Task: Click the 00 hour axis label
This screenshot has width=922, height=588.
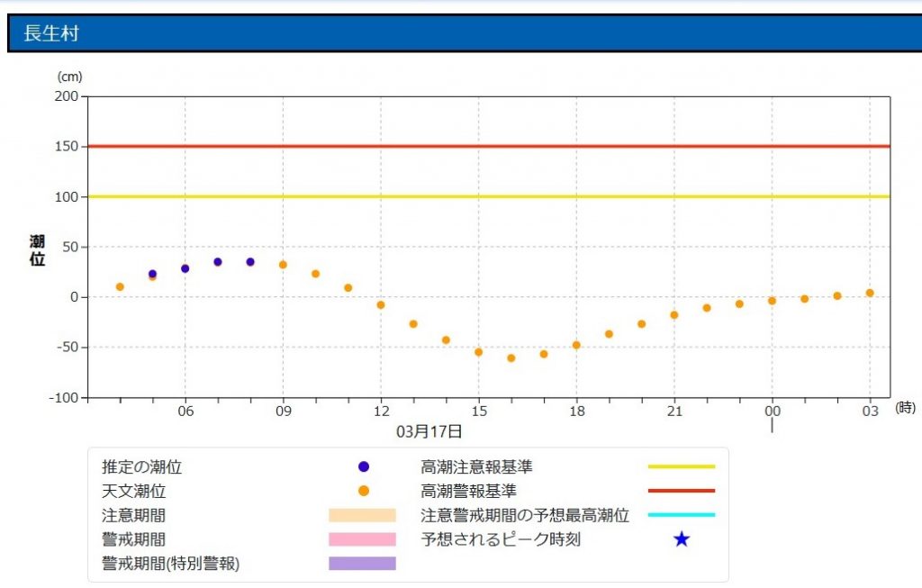Action: (772, 411)
